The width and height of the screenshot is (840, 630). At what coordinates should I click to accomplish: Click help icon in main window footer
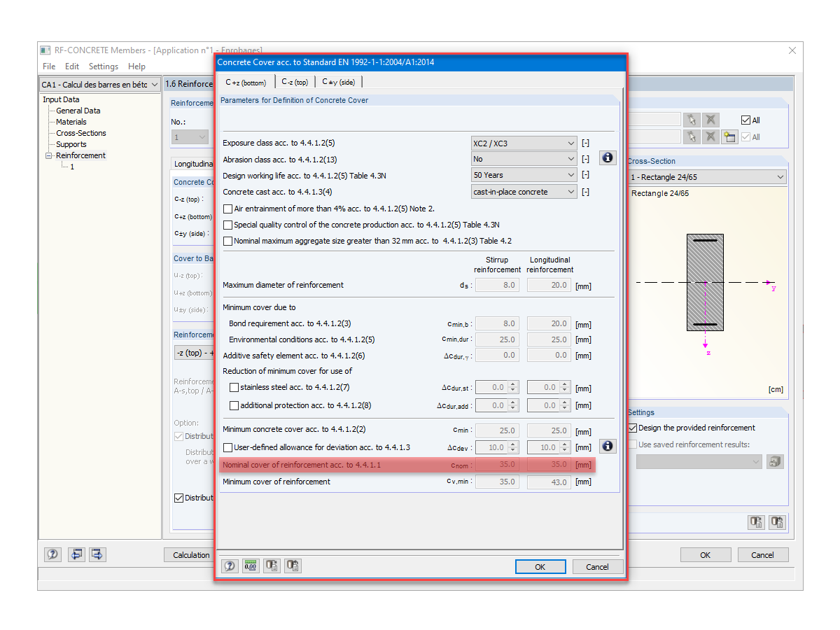(x=52, y=554)
